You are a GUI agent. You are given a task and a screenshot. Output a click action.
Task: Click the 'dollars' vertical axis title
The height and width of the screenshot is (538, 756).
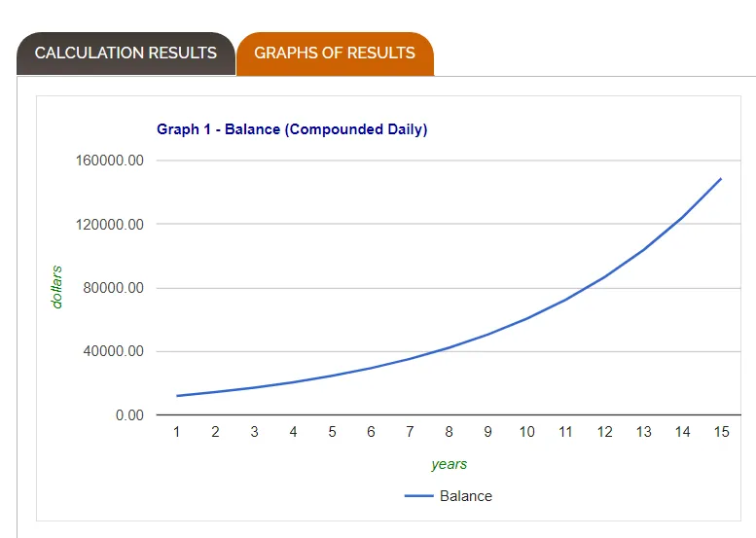click(56, 287)
